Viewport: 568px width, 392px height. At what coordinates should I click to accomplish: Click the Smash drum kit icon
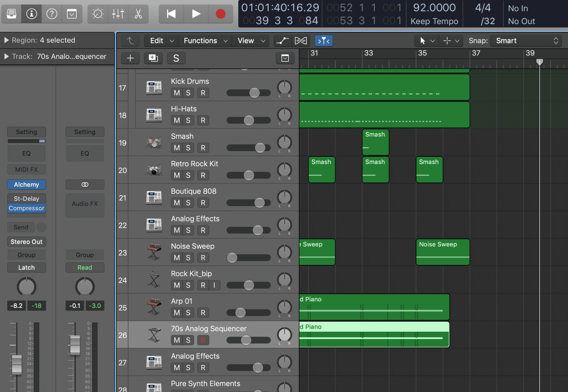154,143
